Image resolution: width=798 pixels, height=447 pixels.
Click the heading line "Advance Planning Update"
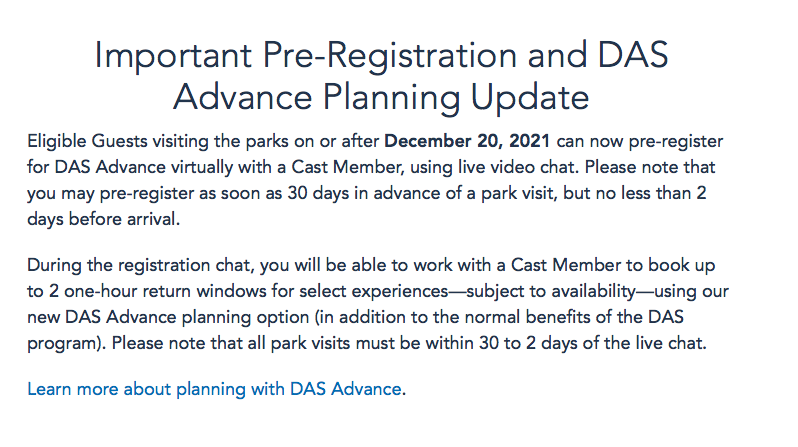click(x=380, y=99)
